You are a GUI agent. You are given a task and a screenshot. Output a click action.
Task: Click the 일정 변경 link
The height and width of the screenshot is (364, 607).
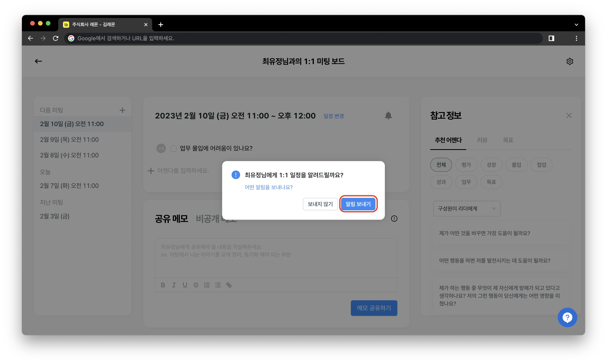(x=333, y=116)
